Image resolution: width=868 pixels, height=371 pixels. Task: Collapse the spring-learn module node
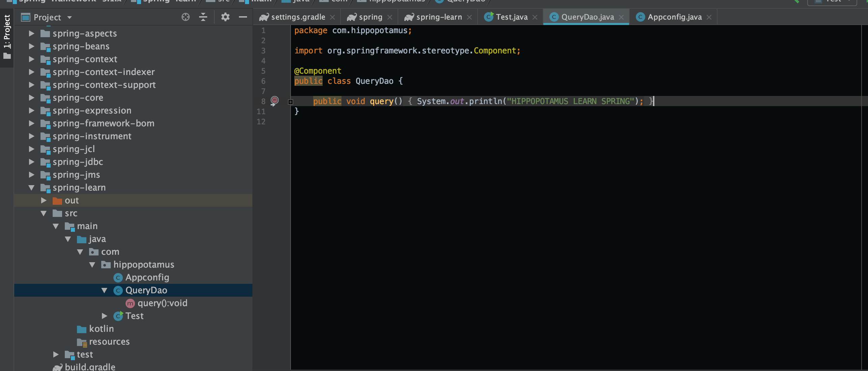click(31, 188)
